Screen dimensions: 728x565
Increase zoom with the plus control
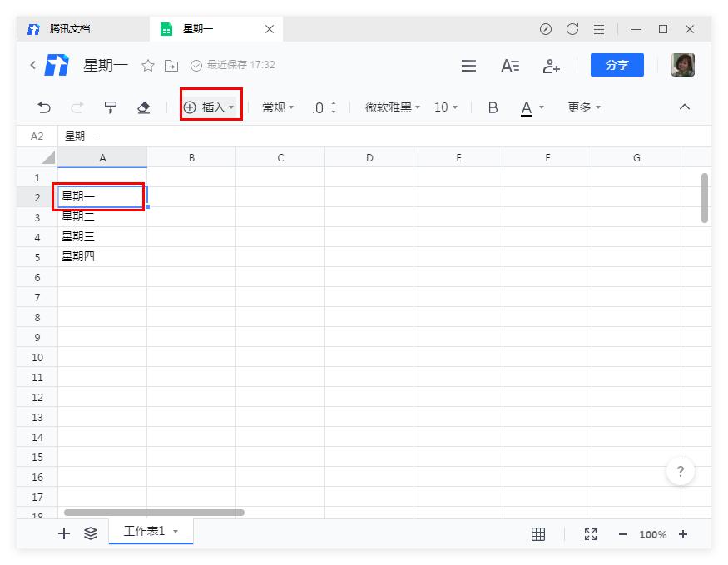[684, 533]
